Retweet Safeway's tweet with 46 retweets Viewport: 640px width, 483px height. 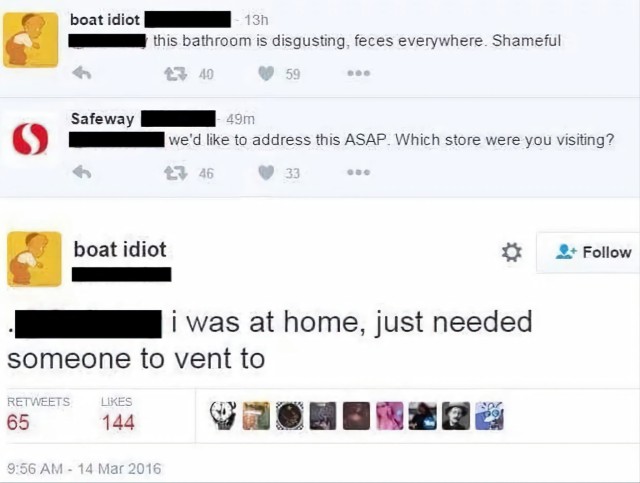(176, 173)
